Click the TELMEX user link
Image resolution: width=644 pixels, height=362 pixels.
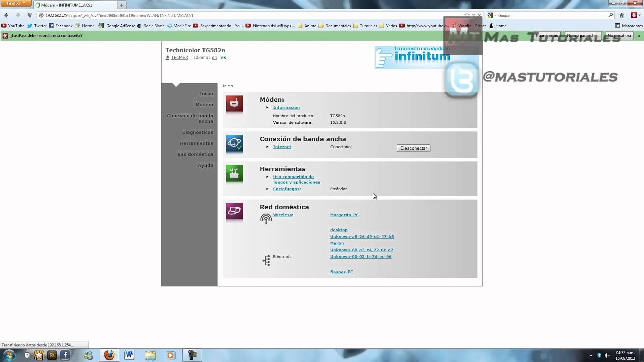click(179, 58)
